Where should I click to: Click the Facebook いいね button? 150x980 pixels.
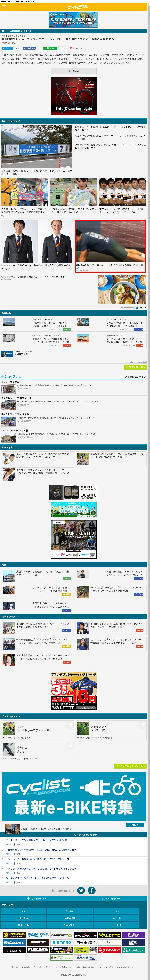tap(30, 48)
